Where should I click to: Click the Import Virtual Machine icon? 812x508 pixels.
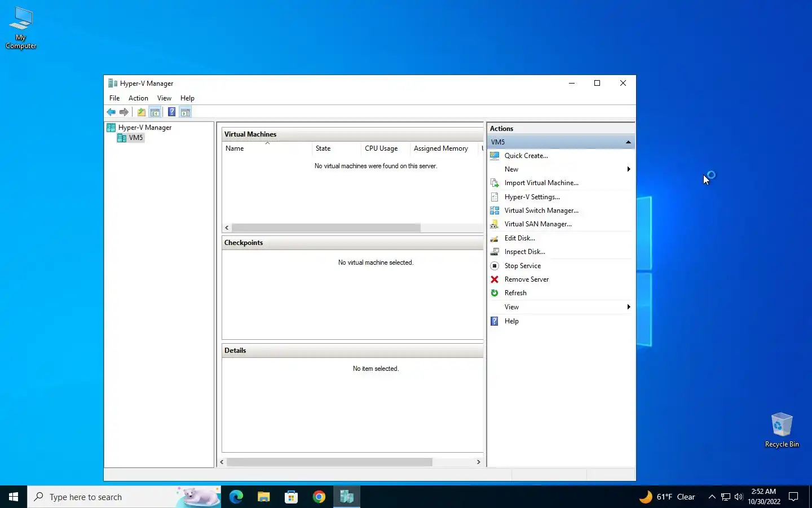tap(495, 183)
